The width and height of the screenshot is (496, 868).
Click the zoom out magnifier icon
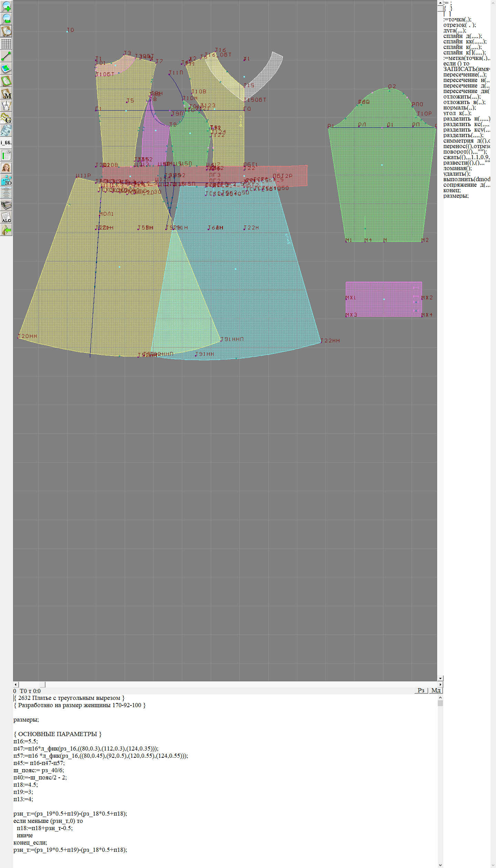pyautogui.click(x=6, y=19)
